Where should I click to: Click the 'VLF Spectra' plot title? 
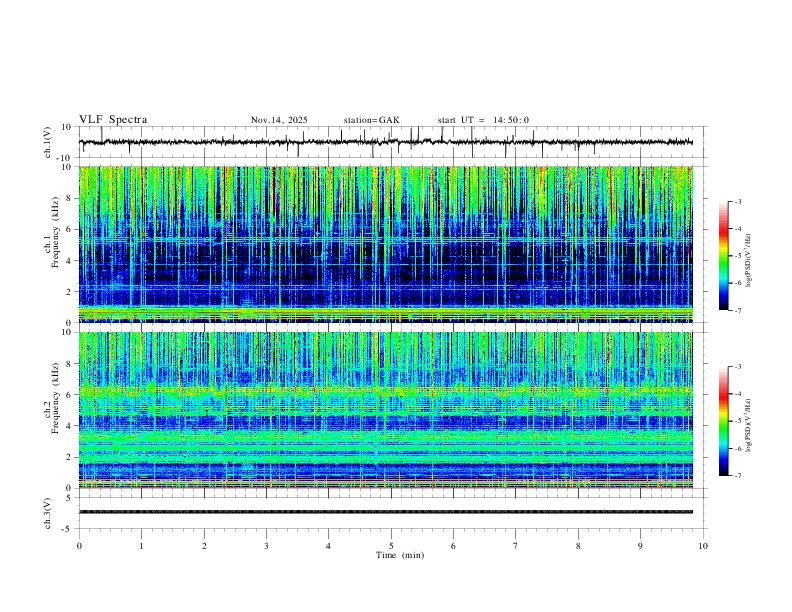tap(113, 120)
